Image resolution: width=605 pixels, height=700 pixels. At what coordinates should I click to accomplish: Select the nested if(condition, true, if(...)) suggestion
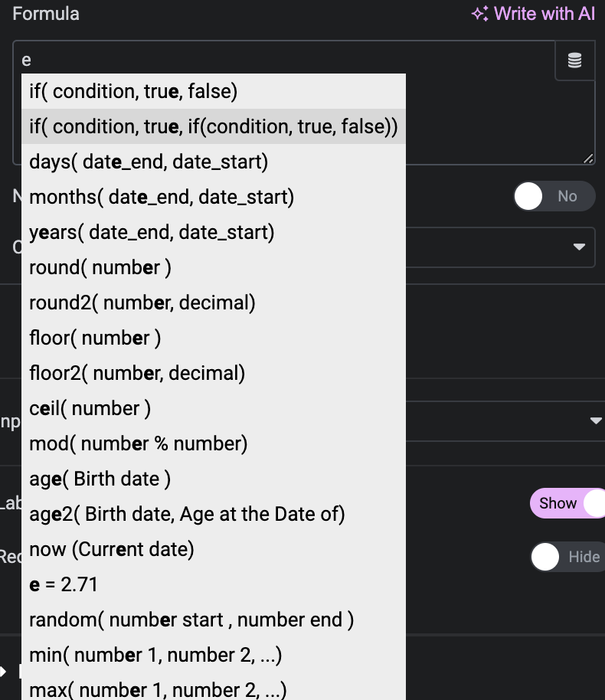pos(214,126)
